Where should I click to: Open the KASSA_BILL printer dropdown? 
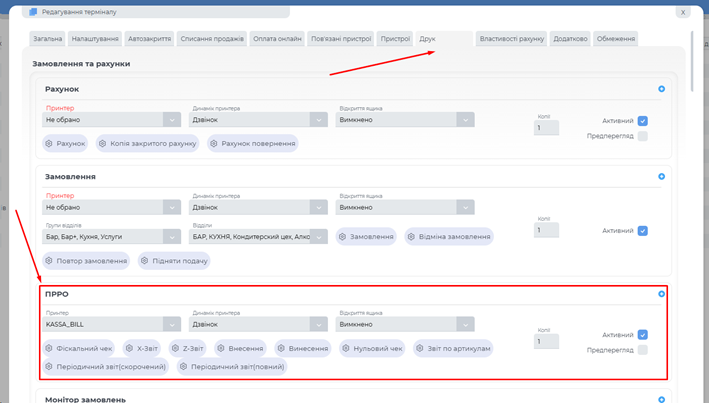pos(111,324)
